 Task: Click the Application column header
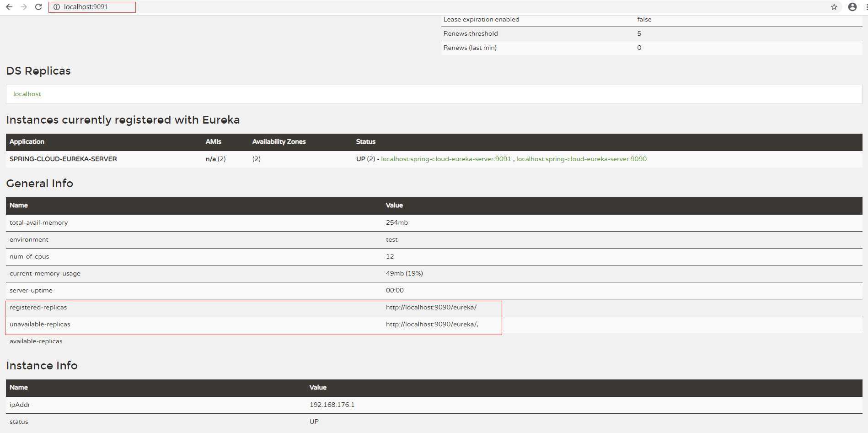pos(27,141)
